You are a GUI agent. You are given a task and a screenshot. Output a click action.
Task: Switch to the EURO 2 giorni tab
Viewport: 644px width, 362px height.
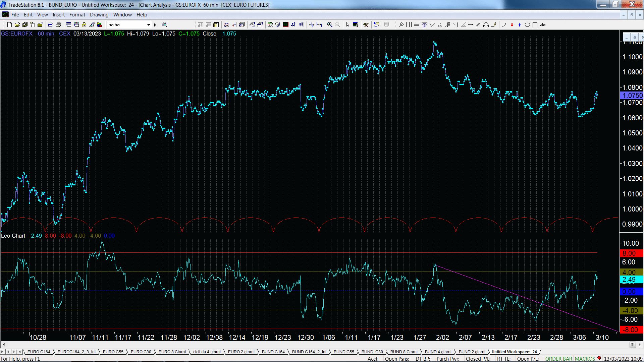(241, 352)
